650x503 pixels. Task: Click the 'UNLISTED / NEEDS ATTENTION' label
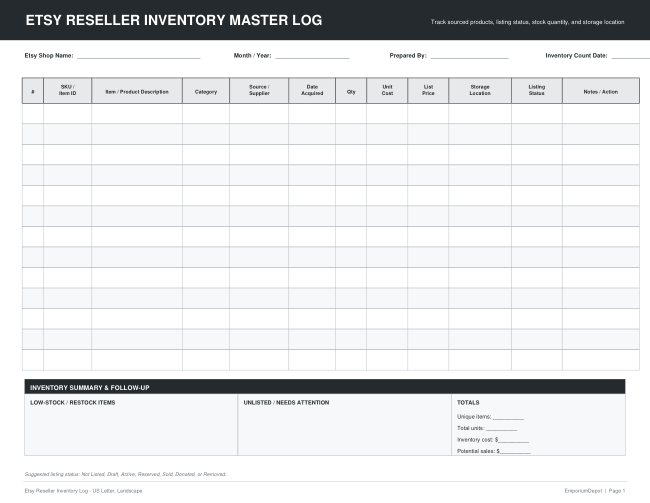click(286, 403)
